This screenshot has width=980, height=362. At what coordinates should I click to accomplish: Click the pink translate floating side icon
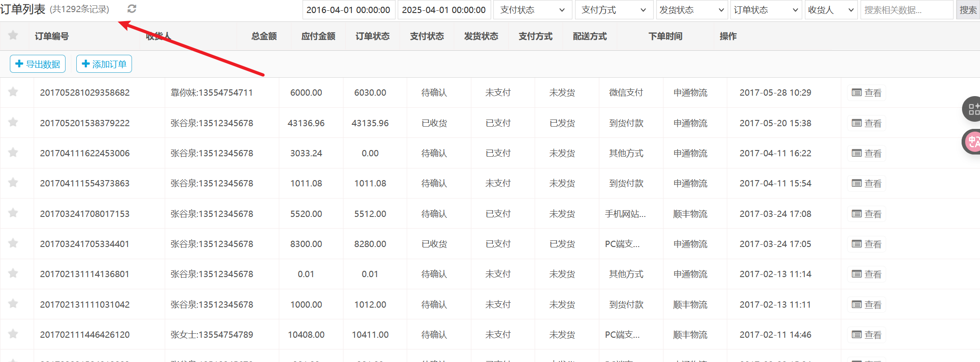point(972,142)
